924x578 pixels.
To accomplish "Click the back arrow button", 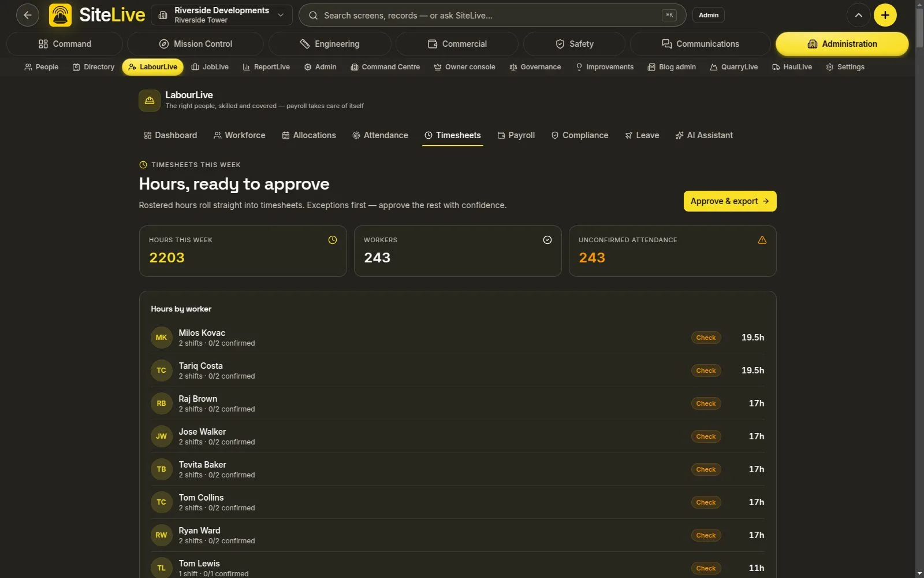I will click(x=27, y=15).
